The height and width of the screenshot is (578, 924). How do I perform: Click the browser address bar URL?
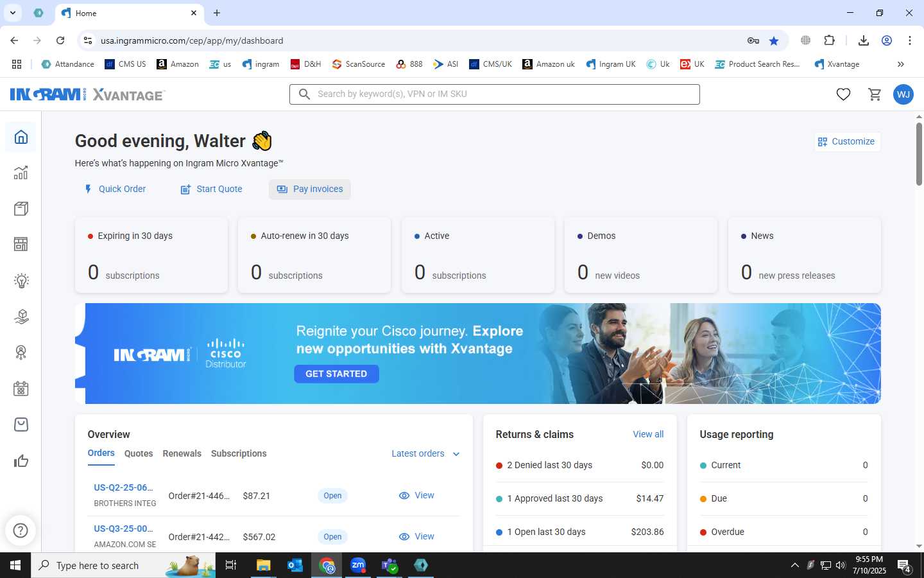coord(192,40)
